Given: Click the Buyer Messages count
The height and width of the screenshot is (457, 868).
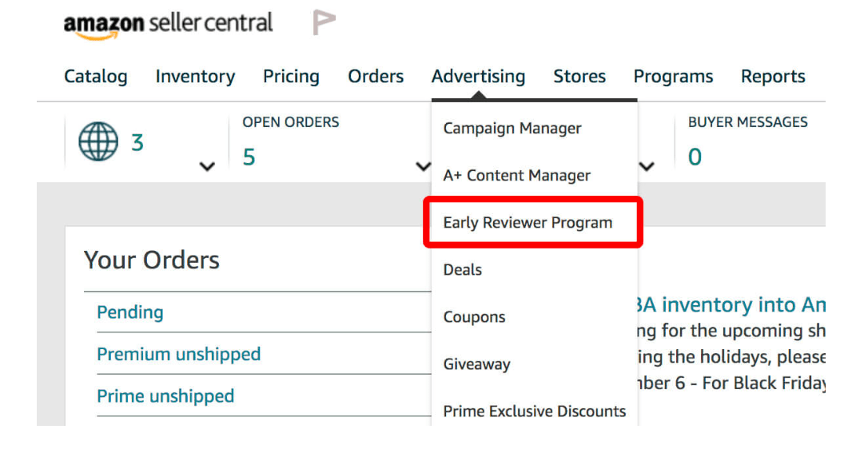Looking at the screenshot, I should 695,157.
